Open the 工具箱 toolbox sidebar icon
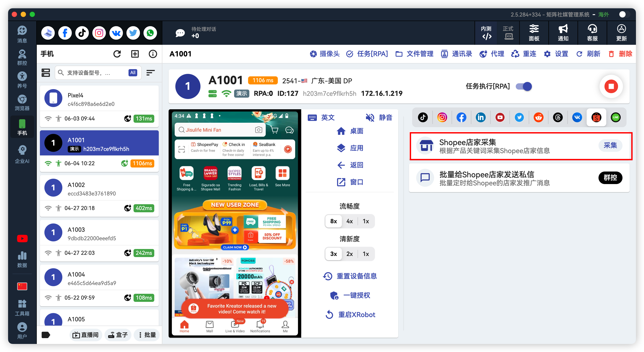The height and width of the screenshot is (352, 644). click(22, 308)
